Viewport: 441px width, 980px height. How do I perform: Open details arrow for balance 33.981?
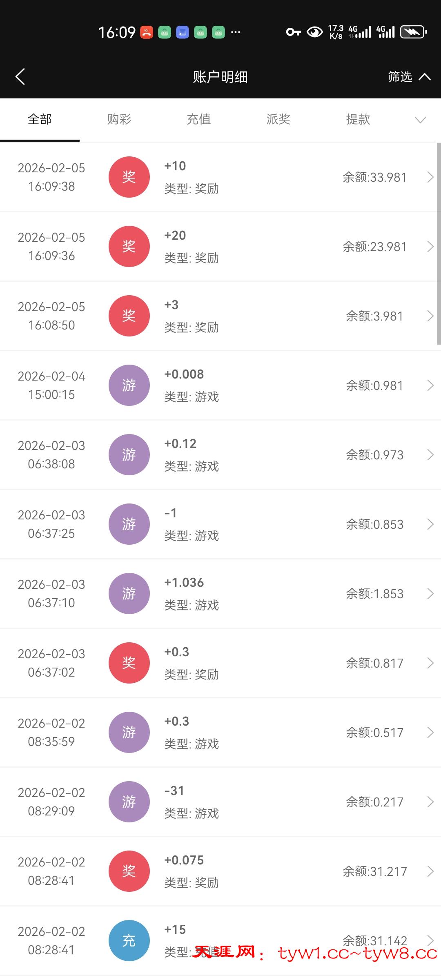click(430, 177)
